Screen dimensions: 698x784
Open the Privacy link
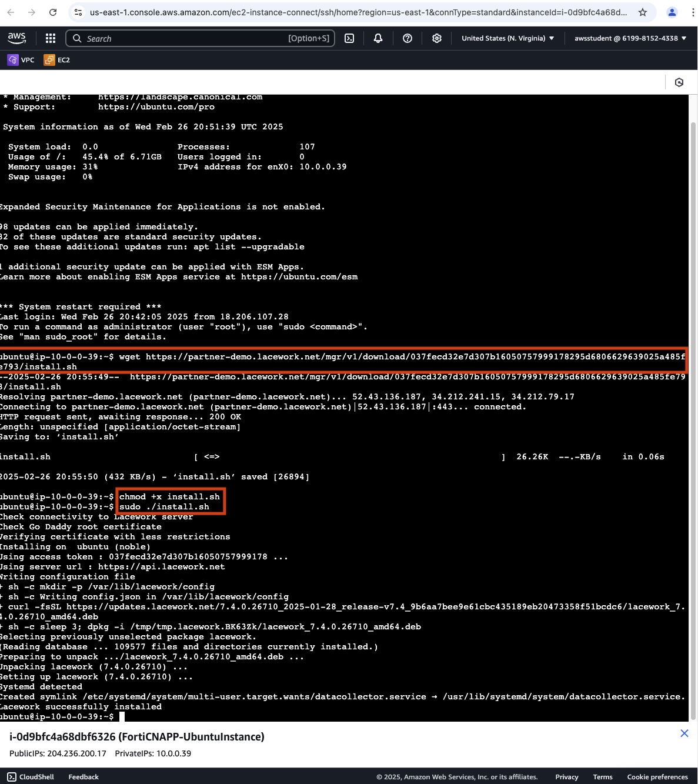[567, 777]
